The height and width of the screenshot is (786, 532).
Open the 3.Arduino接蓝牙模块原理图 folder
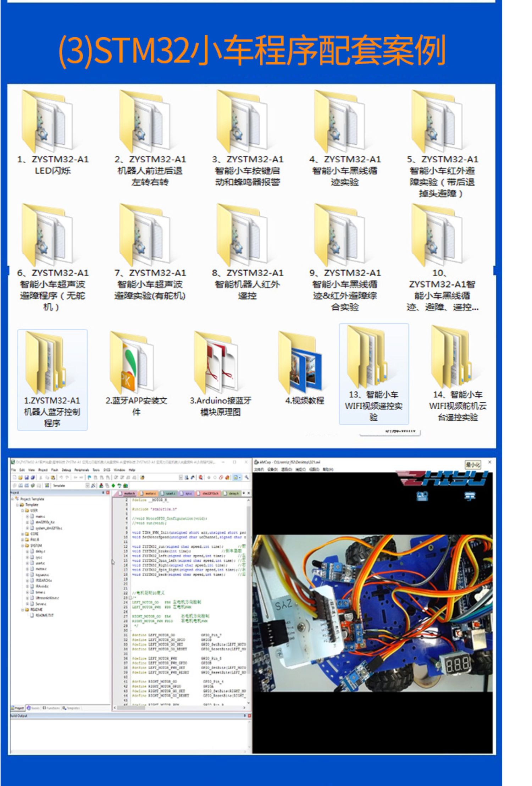pyautogui.click(x=220, y=374)
